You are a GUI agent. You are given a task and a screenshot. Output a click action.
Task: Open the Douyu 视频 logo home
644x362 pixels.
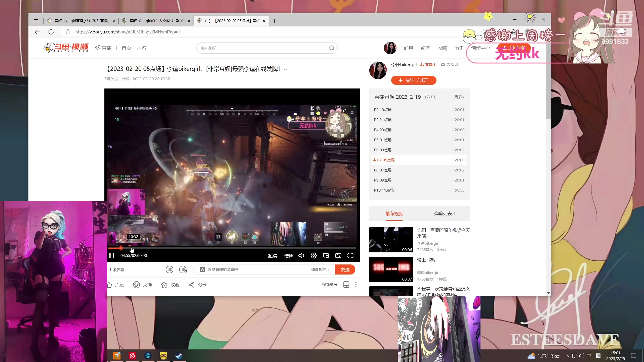point(66,48)
